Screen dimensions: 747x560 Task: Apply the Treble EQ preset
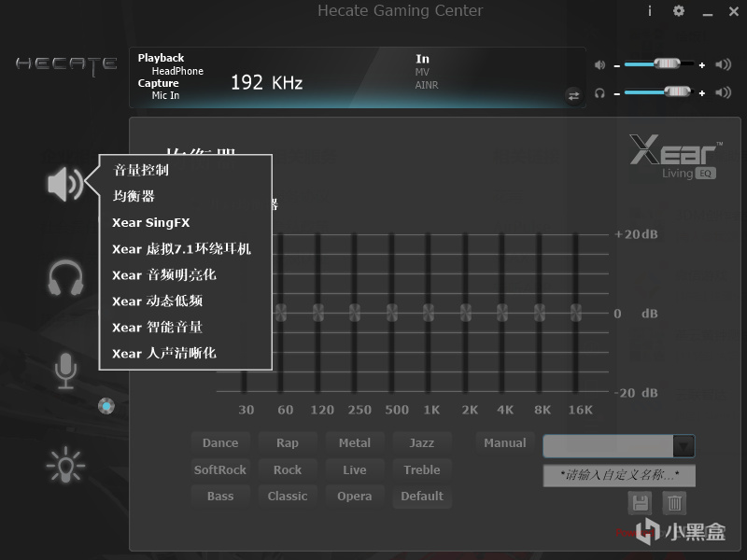point(422,470)
